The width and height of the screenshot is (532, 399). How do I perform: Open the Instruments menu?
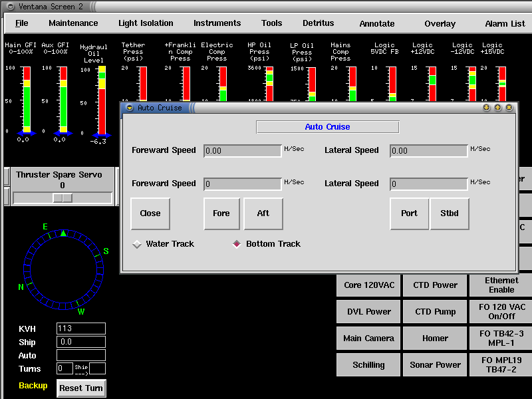pos(217,23)
